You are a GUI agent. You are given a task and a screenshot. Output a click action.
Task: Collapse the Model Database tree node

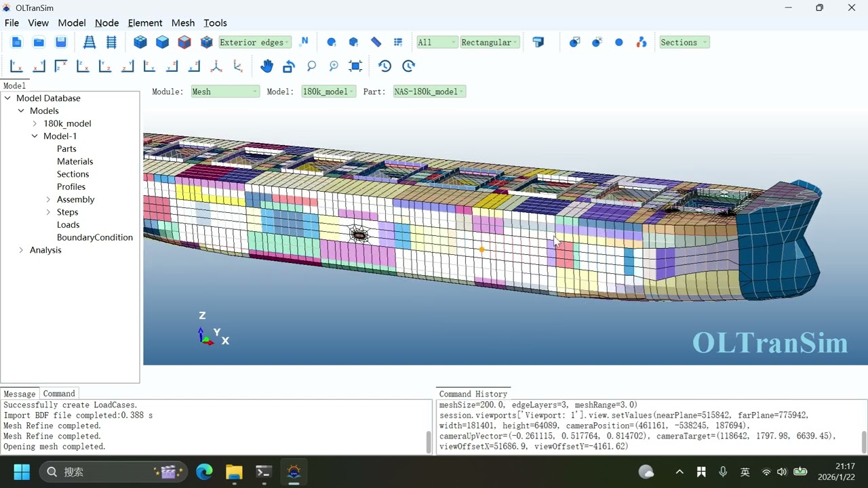(x=7, y=98)
